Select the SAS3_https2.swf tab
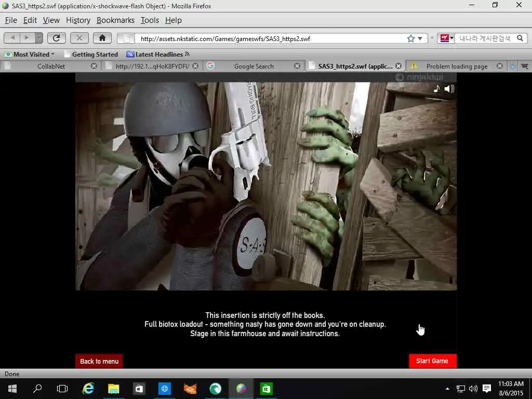 (355, 66)
